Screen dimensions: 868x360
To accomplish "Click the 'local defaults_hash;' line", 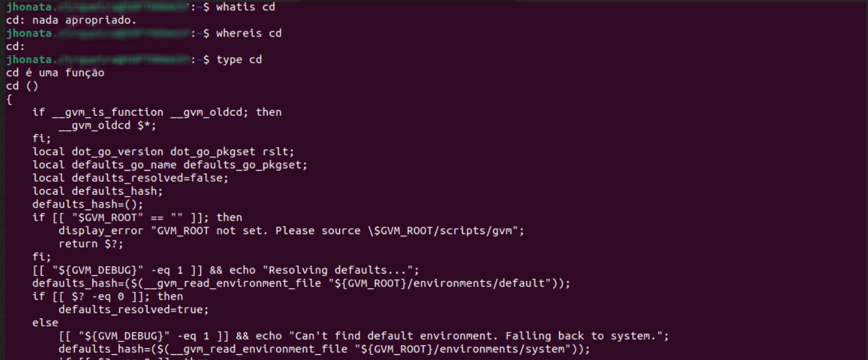I will point(98,191).
